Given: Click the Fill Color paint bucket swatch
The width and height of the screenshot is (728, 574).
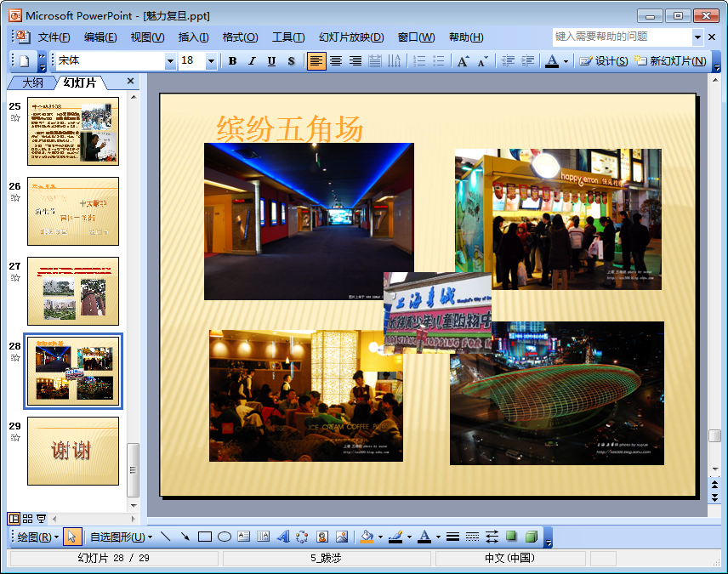Looking at the screenshot, I should click(367, 537).
